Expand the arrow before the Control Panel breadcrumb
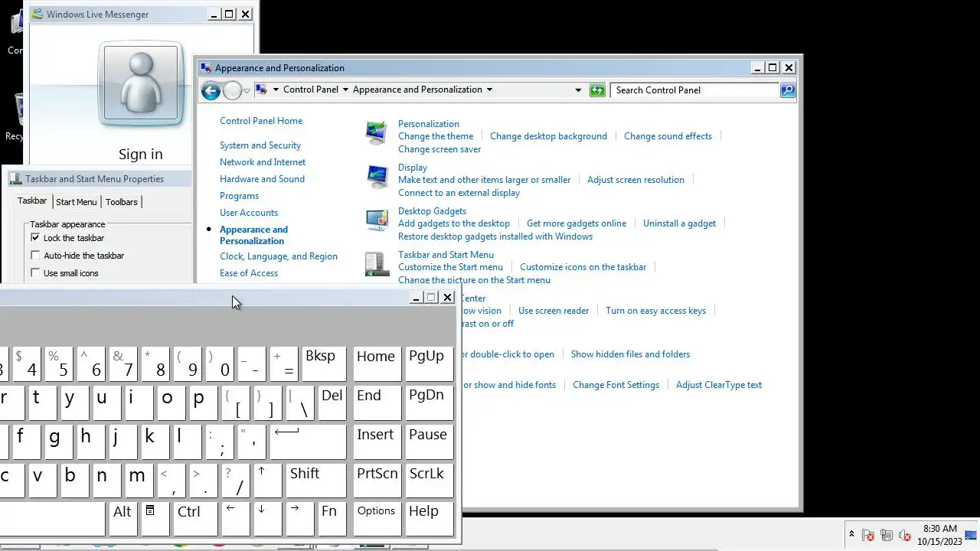This screenshot has height=551, width=980. tap(276, 90)
